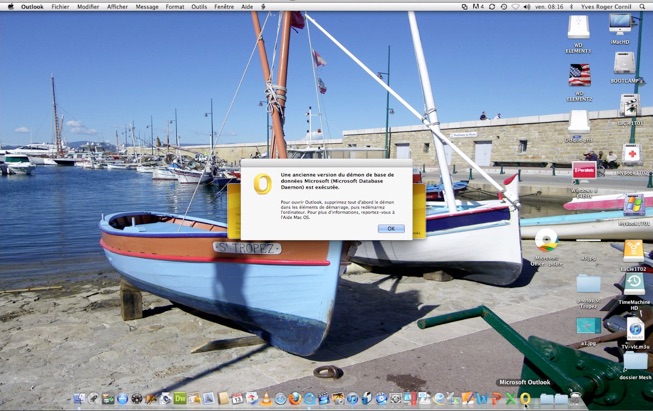Open Trash in the Dock
This screenshot has height=411, width=653.
[x=576, y=399]
